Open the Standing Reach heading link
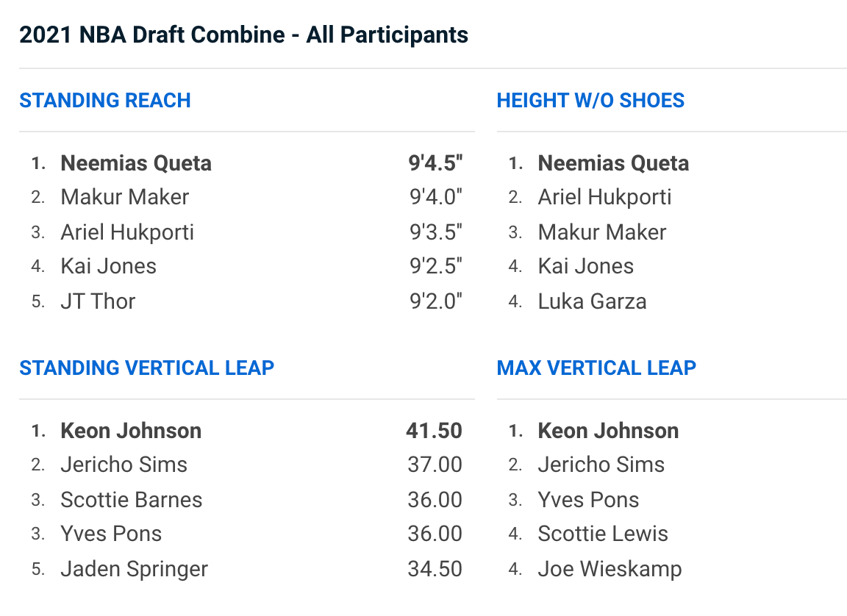 point(105,101)
